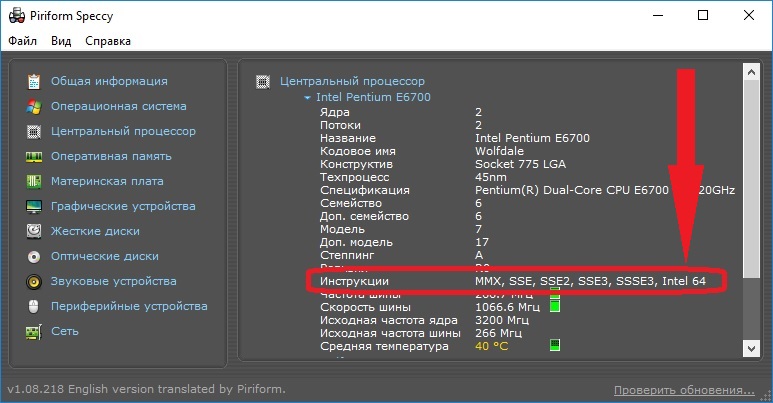
Task: Select the Материнская плата board icon
Action: [34, 182]
